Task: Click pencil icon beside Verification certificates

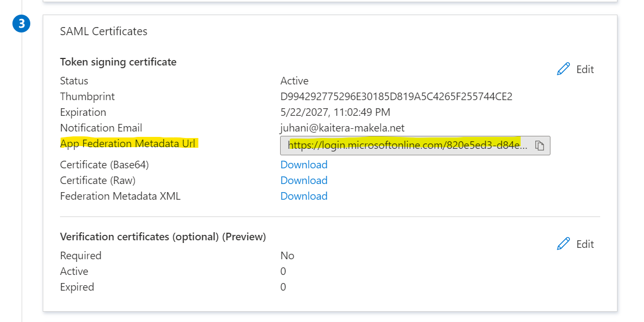Action: click(563, 244)
